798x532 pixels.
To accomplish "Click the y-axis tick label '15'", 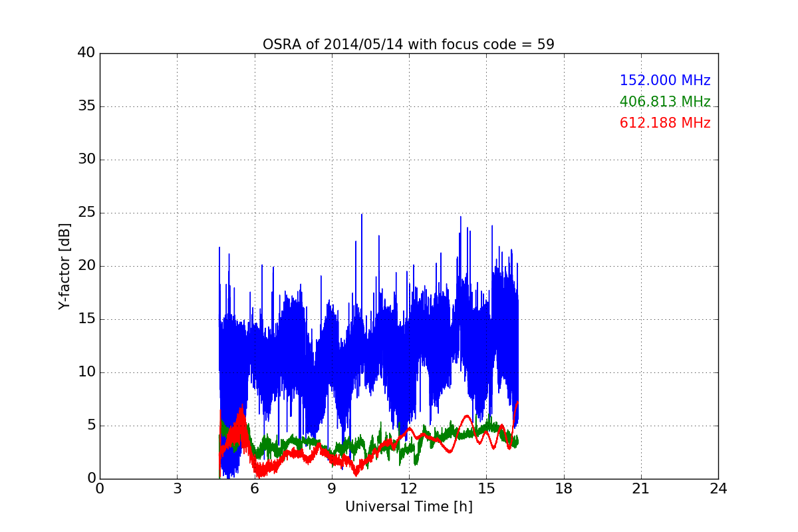I will pyautogui.click(x=86, y=319).
